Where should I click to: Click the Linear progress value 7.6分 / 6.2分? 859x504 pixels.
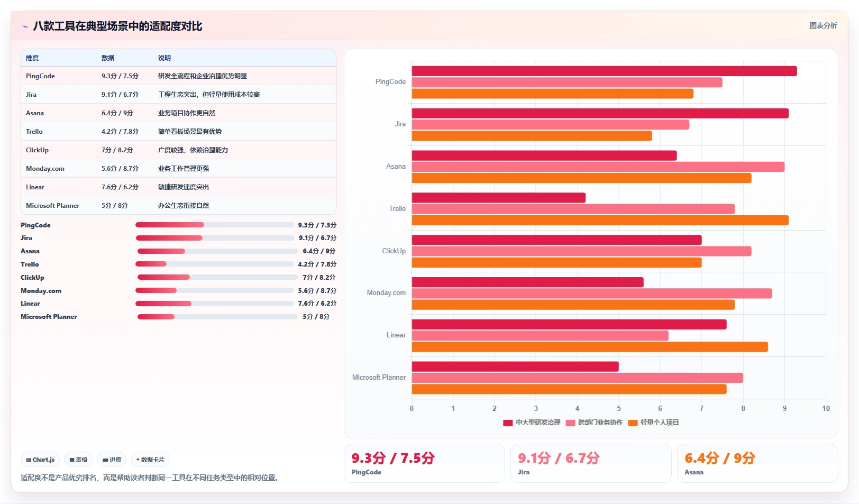(x=317, y=304)
